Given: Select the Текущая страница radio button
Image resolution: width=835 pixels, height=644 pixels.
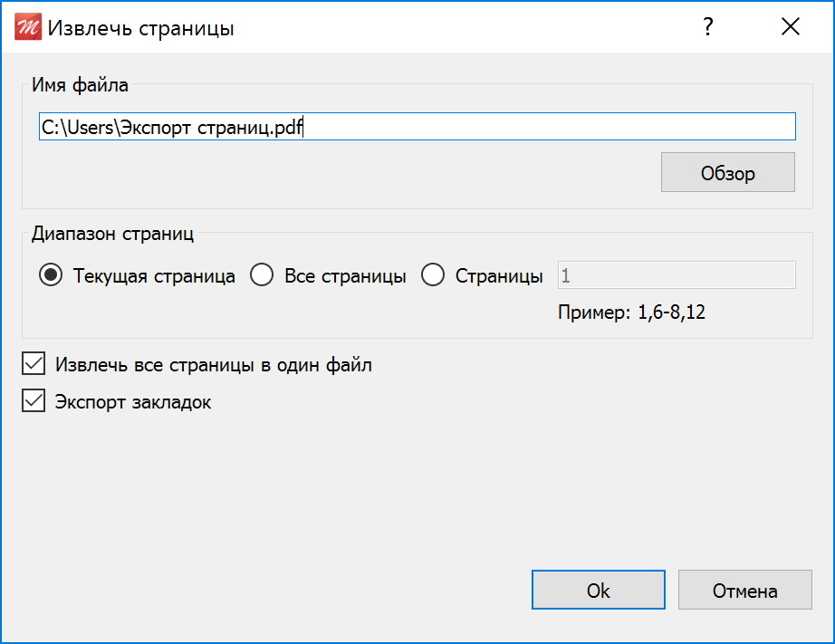Looking at the screenshot, I should point(51,275).
